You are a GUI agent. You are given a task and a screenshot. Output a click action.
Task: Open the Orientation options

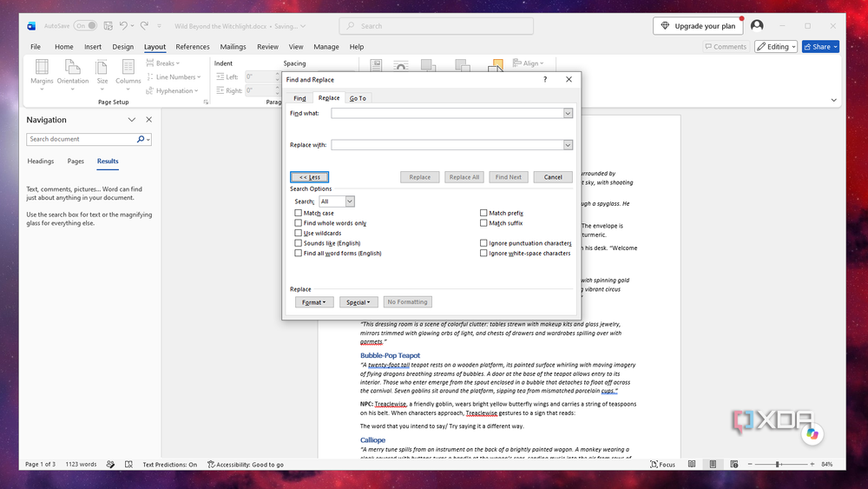coord(73,74)
